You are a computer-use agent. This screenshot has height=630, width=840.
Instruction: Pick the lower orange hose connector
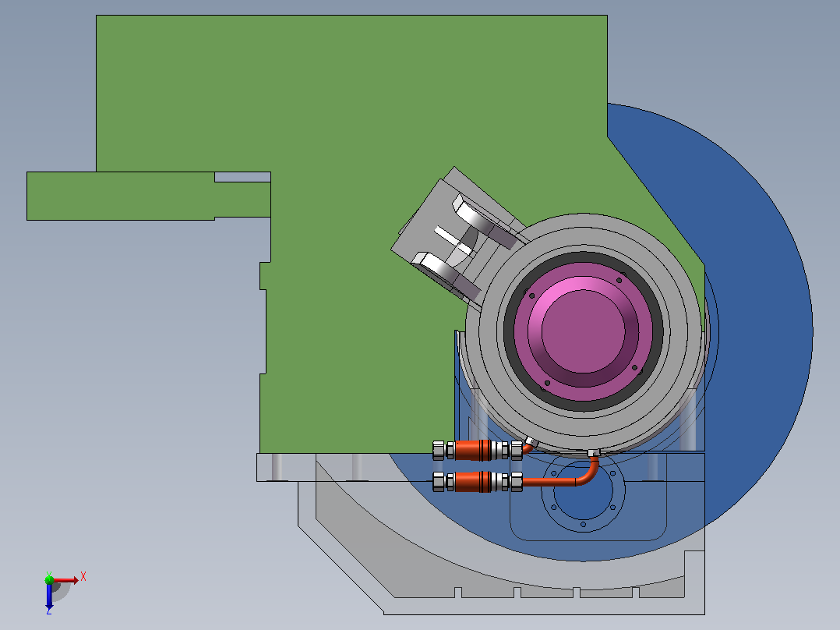(x=478, y=482)
